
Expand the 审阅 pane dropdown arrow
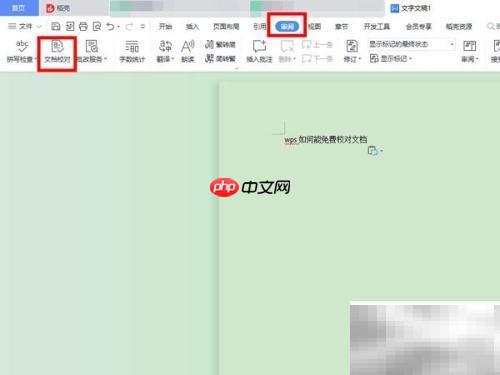477,59
